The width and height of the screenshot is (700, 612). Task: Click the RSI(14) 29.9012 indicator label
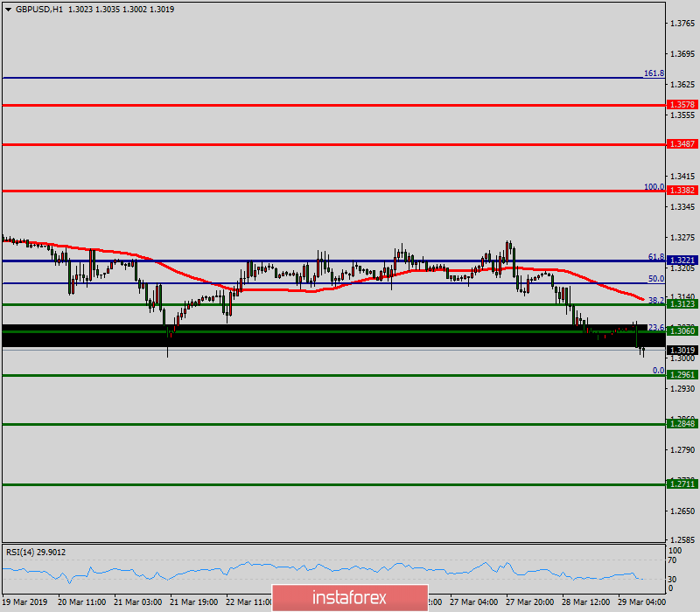click(x=35, y=552)
